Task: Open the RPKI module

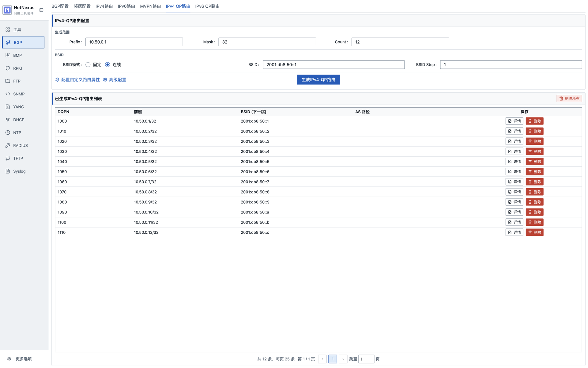Action: 23,68
